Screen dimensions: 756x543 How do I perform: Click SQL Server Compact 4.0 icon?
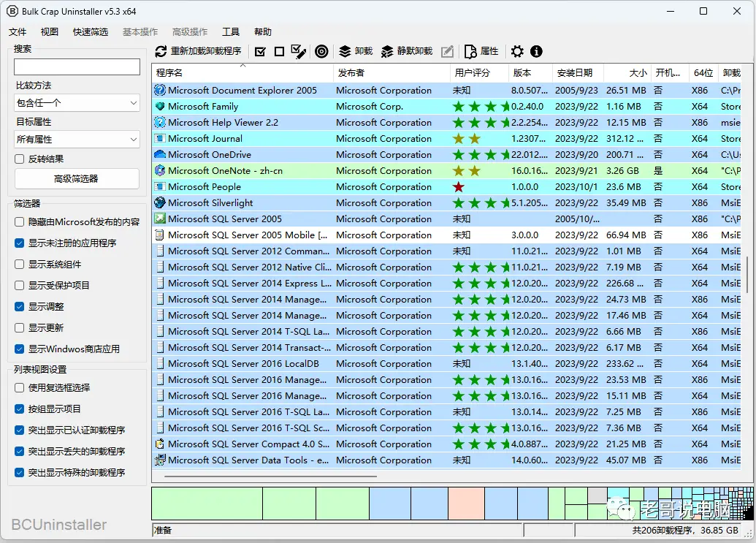pos(159,444)
